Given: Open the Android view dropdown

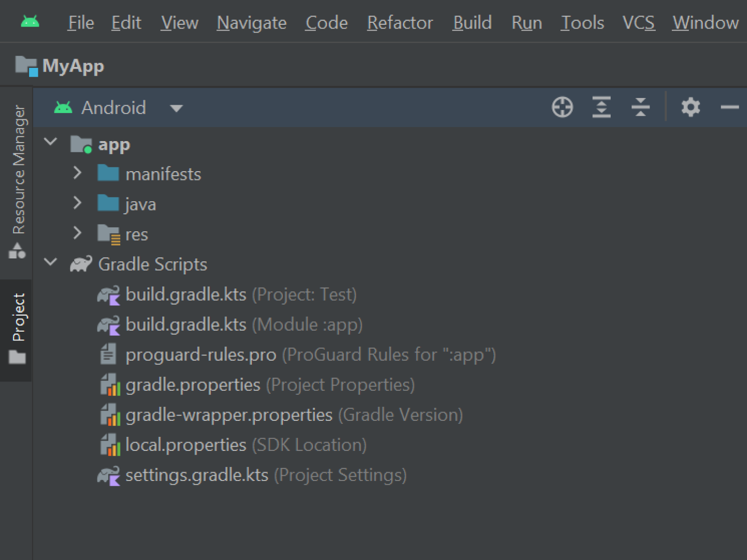Looking at the screenshot, I should coord(177,108).
